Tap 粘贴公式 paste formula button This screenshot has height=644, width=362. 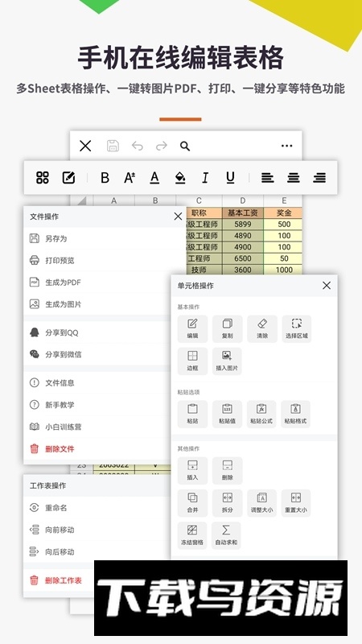[x=261, y=414]
